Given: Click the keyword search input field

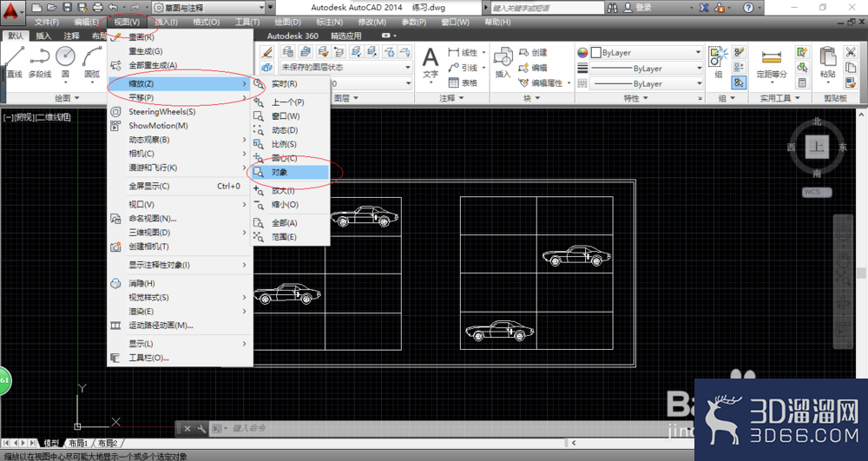Looking at the screenshot, I should coord(547,8).
